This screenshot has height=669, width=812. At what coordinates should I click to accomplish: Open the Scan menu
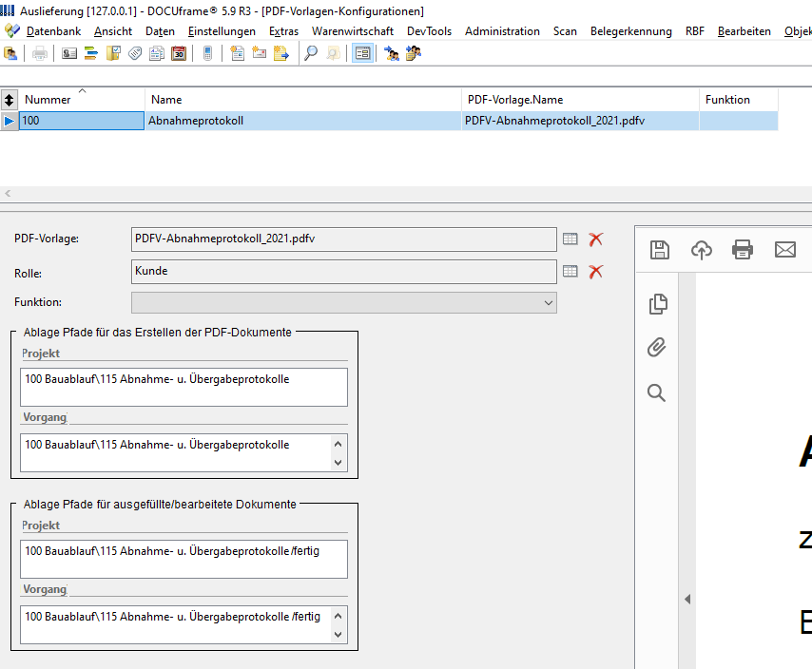tap(565, 31)
